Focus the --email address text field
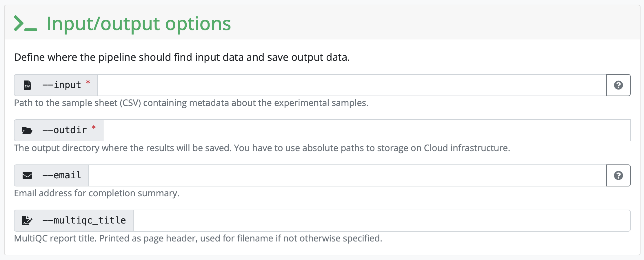This screenshot has height=260, width=644. [347, 175]
